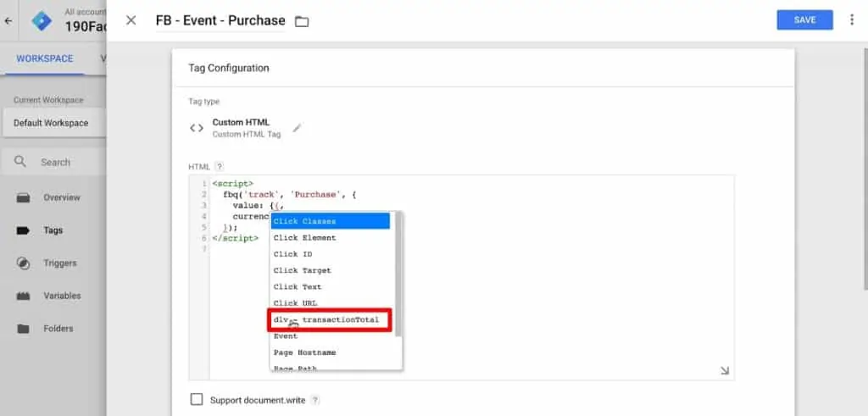Click the search magnifier icon in sidebar
The width and height of the screenshot is (868, 416).
[20, 162]
